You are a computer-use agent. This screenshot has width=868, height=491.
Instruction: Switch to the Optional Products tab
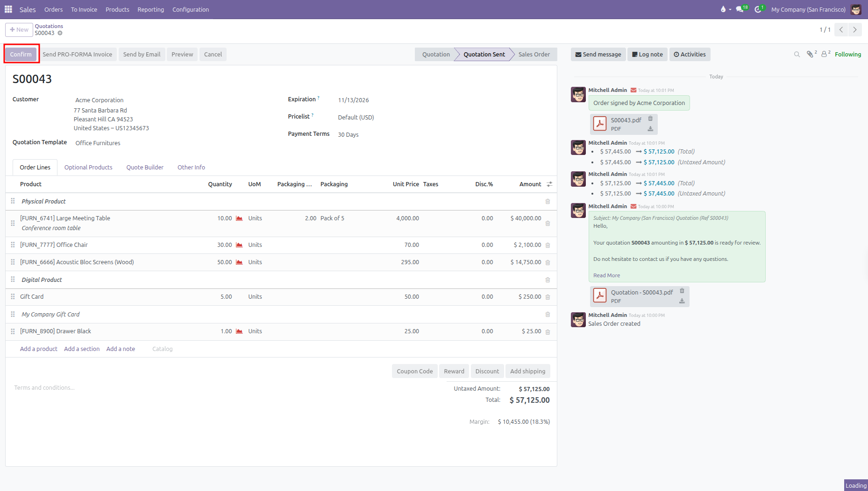pos(88,168)
